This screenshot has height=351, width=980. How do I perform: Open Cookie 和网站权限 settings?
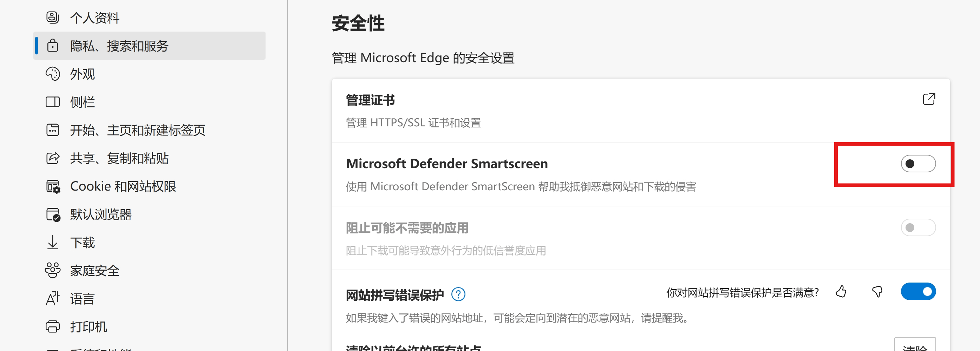[150, 186]
